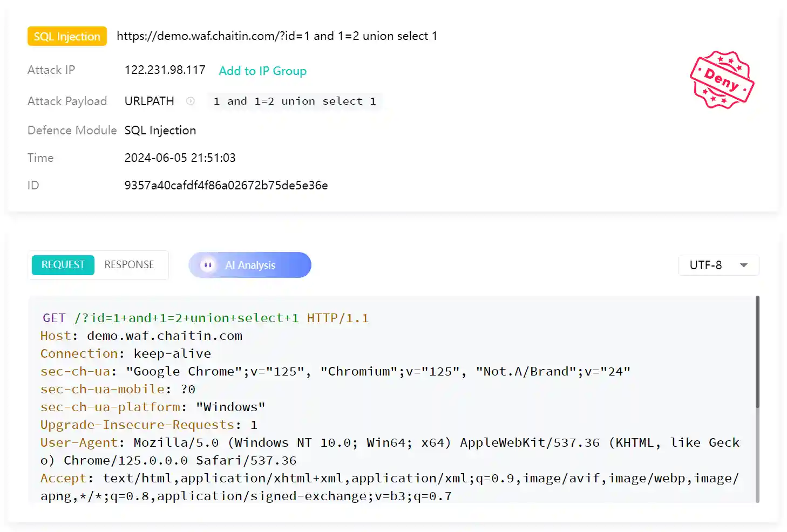Click the small icon beside URLPATH
Image resolution: width=787 pixels, height=532 pixels.
[x=191, y=101]
